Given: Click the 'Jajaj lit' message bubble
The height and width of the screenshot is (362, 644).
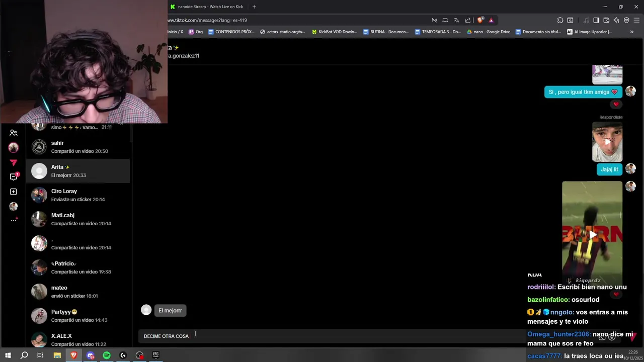Looking at the screenshot, I should (x=609, y=169).
